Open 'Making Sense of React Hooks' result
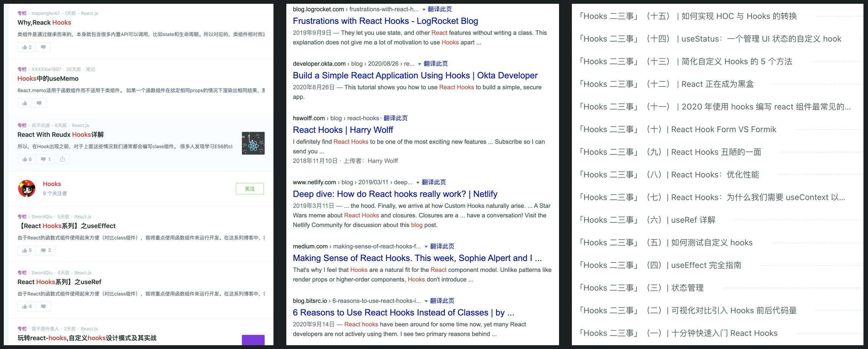Viewport: 868px width, 349px height. [417, 258]
